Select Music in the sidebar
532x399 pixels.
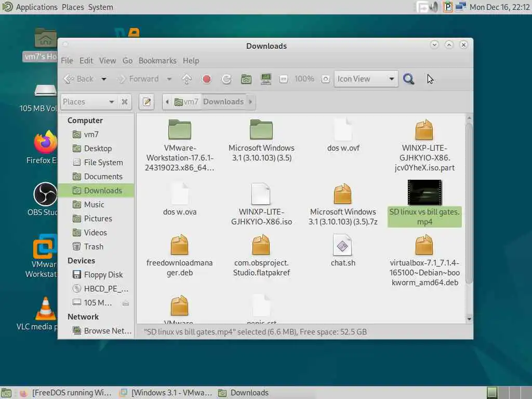96,205
